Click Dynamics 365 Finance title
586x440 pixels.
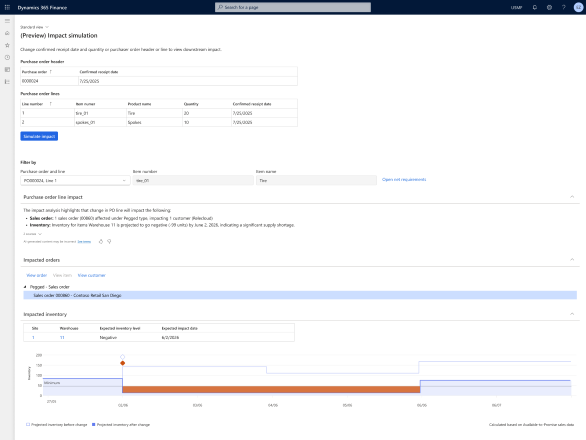(42, 7)
